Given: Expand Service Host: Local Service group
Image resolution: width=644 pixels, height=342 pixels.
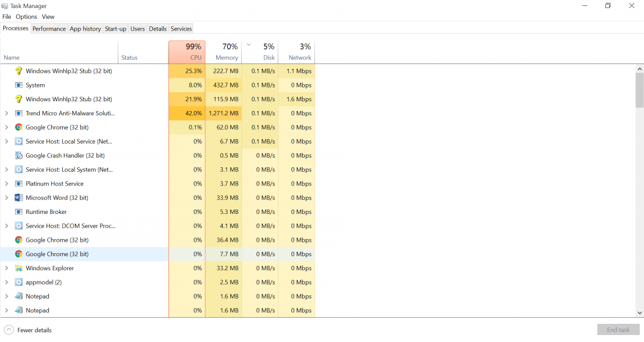Looking at the screenshot, I should point(6,142).
